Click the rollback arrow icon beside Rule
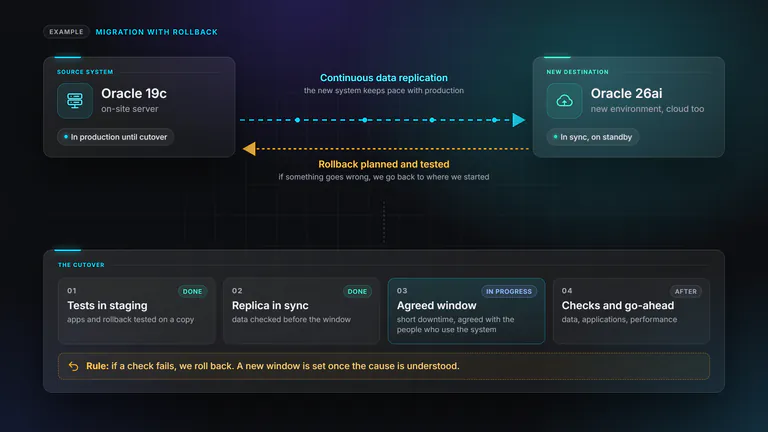Viewport: 768px width, 432px height. click(73, 366)
